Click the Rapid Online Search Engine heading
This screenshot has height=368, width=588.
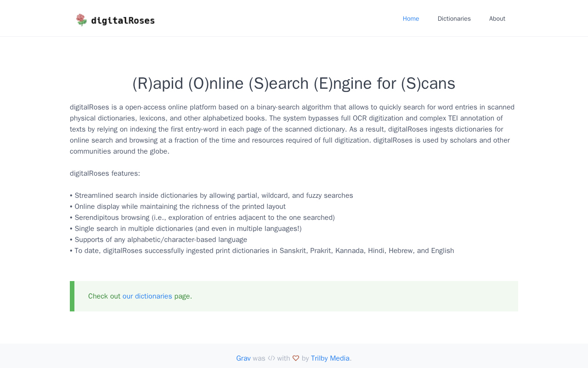[294, 83]
